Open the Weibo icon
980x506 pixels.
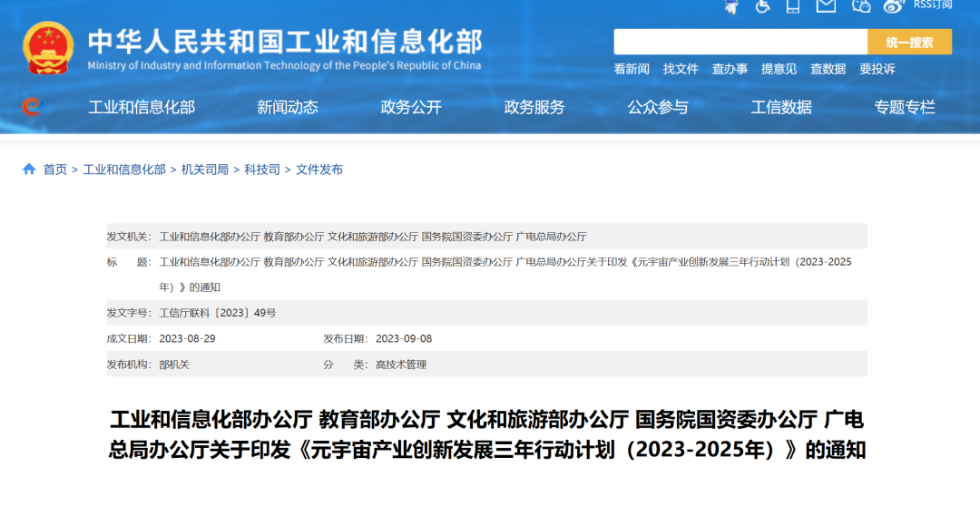(894, 5)
